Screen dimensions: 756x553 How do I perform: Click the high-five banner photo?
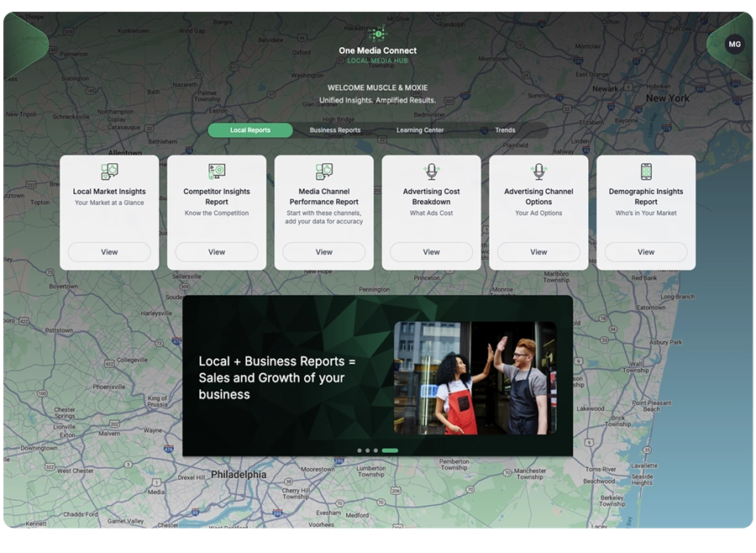(x=475, y=378)
